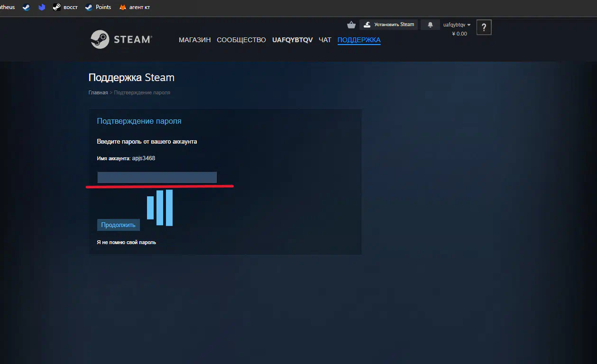Open ЧАТ in the navigation

(325, 40)
